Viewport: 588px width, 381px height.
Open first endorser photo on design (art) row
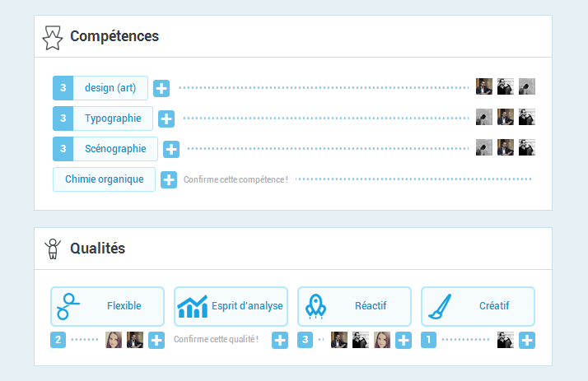click(x=484, y=86)
